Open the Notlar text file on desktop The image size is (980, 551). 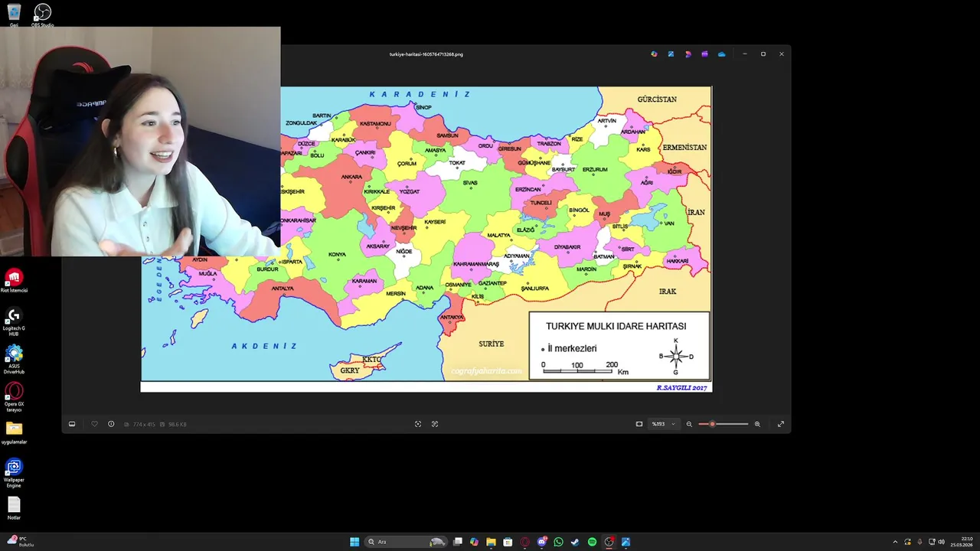pyautogui.click(x=14, y=508)
